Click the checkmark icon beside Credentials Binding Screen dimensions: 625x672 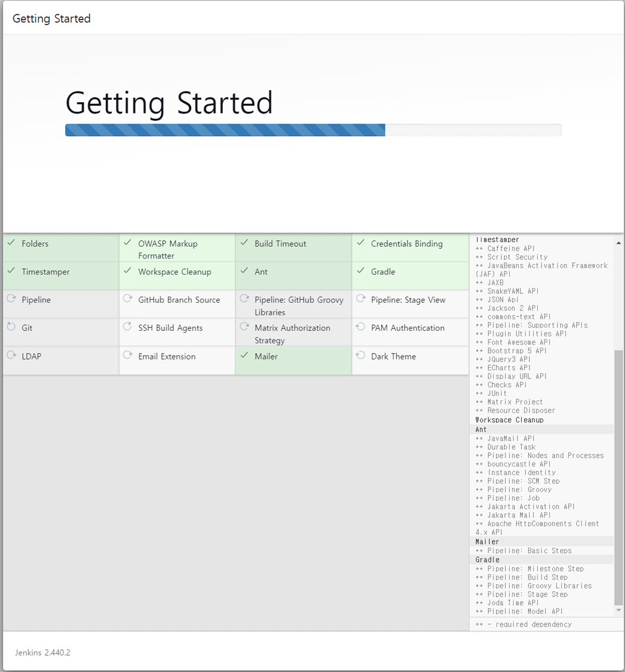click(x=360, y=243)
